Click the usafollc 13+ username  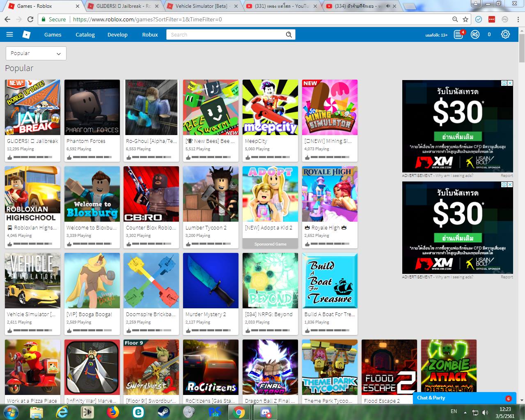(436, 35)
